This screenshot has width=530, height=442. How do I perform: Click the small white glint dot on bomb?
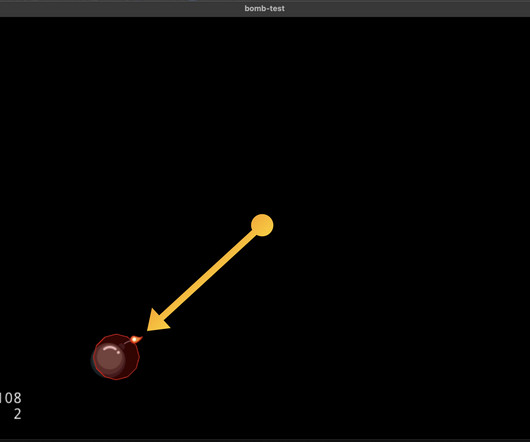119,352
